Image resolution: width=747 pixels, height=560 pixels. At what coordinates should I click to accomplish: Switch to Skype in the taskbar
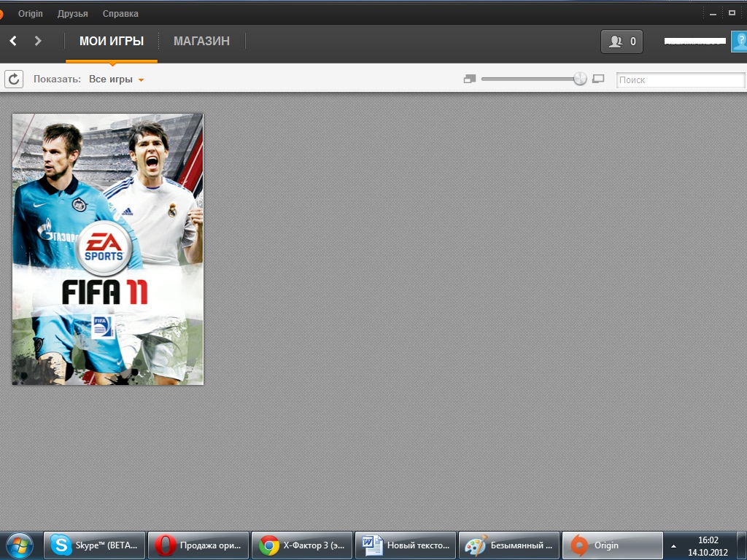[94, 545]
